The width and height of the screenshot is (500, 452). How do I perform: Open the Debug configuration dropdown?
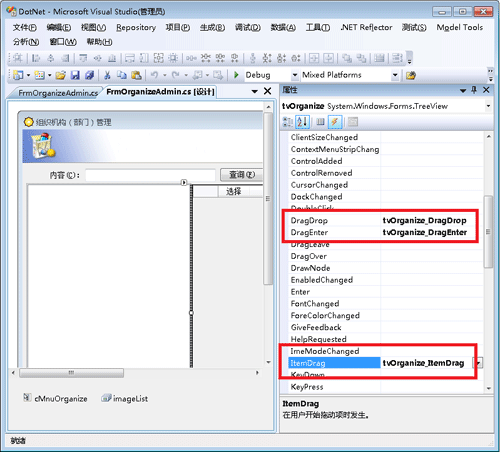click(x=295, y=75)
